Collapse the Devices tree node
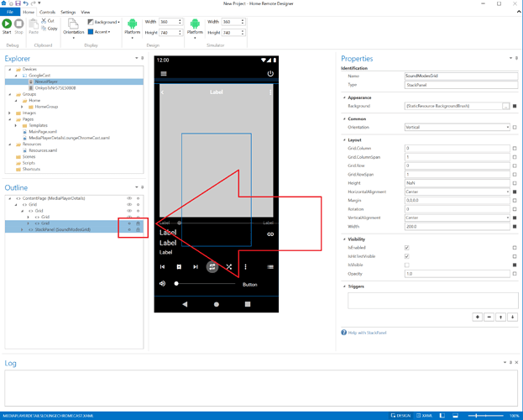The image size is (523, 420). [x=8, y=69]
